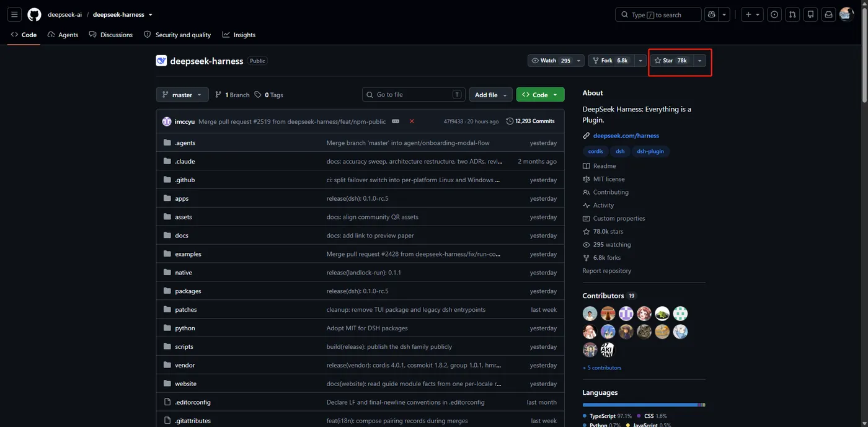Click the Activity pulse icon

pyautogui.click(x=587, y=205)
